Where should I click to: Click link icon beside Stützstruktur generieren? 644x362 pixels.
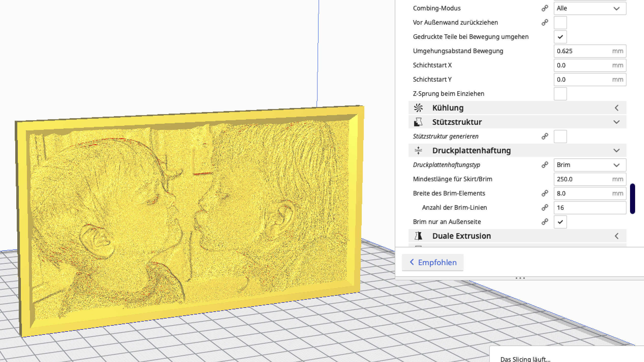[x=545, y=136]
